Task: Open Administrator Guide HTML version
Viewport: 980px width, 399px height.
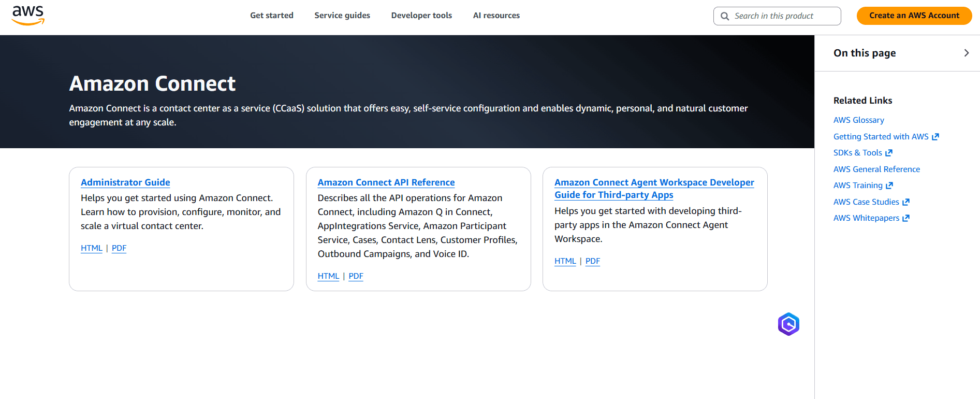Action: pyautogui.click(x=92, y=248)
